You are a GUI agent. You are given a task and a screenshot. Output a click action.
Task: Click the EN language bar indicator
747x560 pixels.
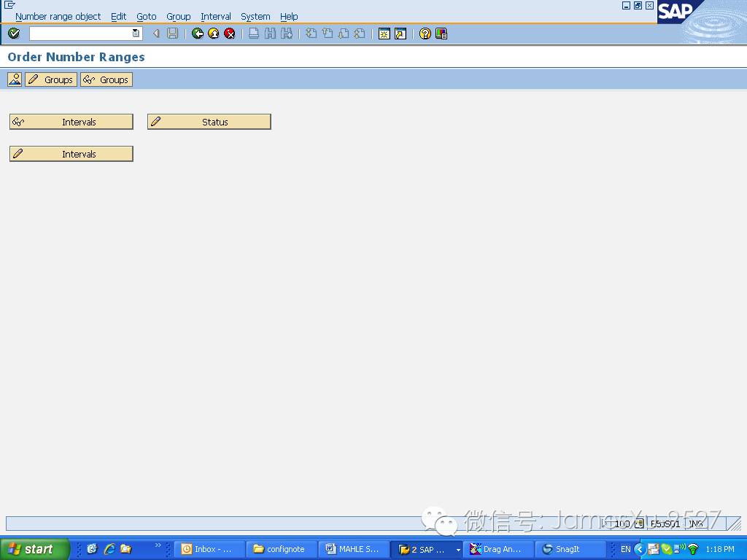625,549
